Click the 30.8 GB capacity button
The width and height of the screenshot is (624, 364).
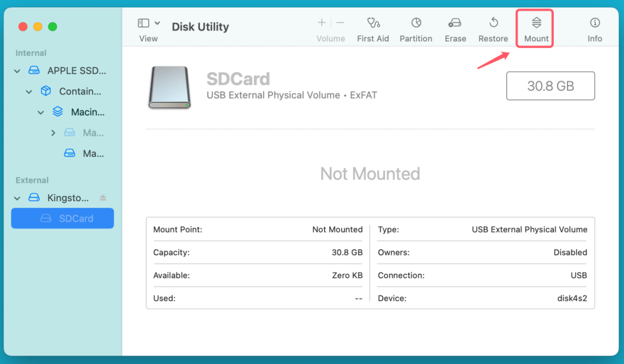pyautogui.click(x=550, y=85)
